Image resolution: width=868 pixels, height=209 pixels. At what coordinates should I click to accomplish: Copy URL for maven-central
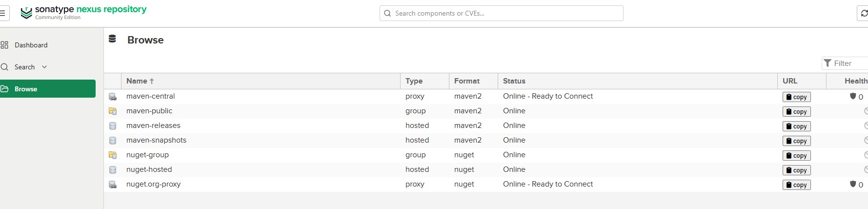click(x=797, y=97)
